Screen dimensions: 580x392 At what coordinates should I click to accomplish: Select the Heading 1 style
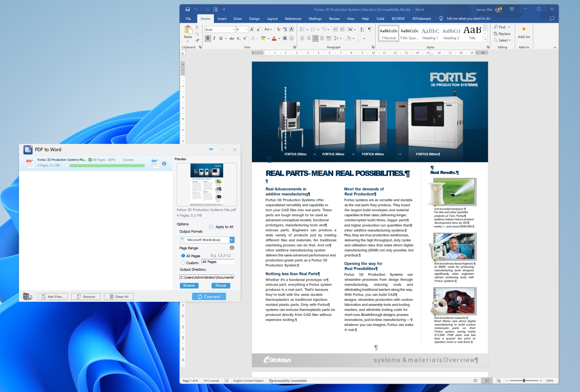(x=430, y=33)
